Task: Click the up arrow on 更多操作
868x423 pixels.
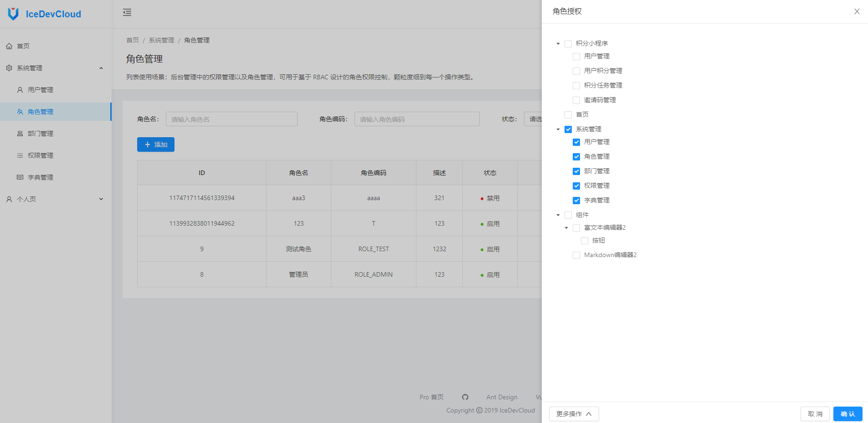Action: (x=589, y=414)
